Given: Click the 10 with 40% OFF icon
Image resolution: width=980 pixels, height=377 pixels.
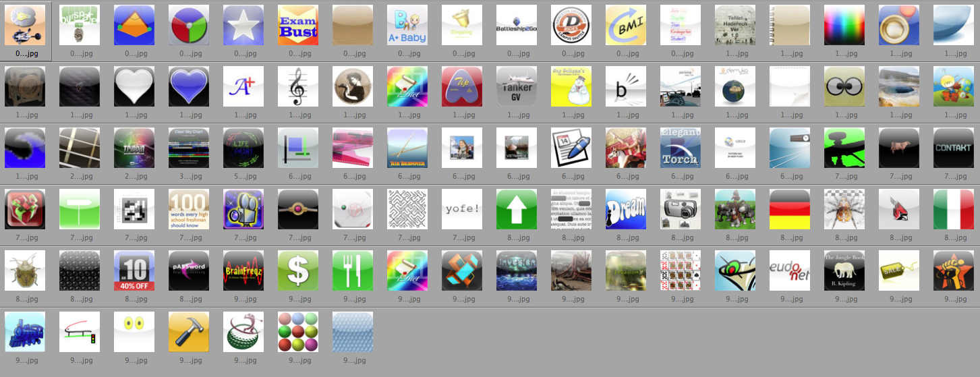Looking at the screenshot, I should click(x=134, y=270).
